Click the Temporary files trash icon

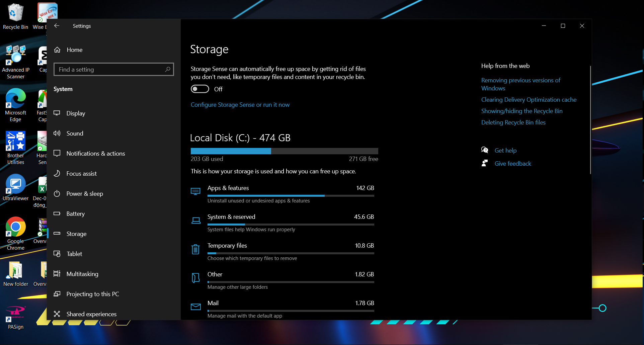point(195,249)
